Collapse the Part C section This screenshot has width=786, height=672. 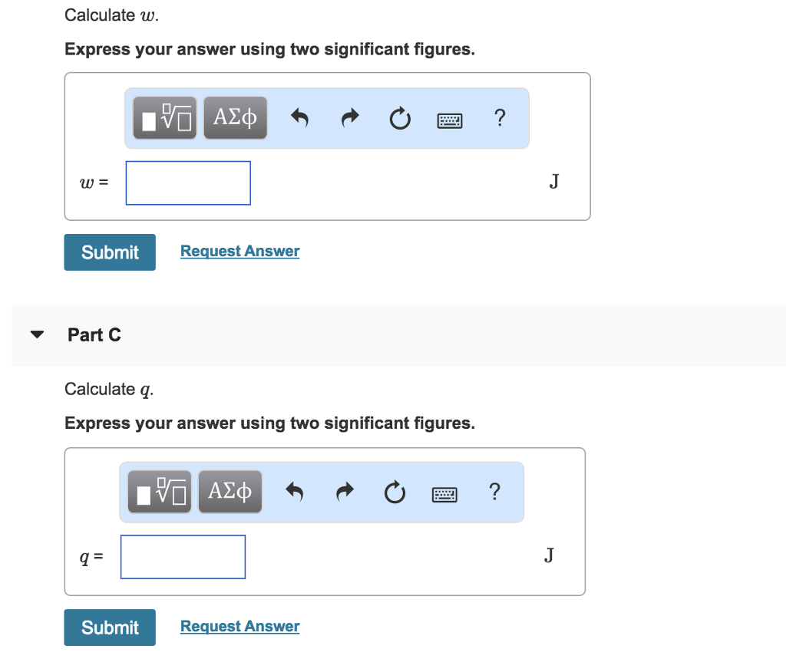pos(36,334)
